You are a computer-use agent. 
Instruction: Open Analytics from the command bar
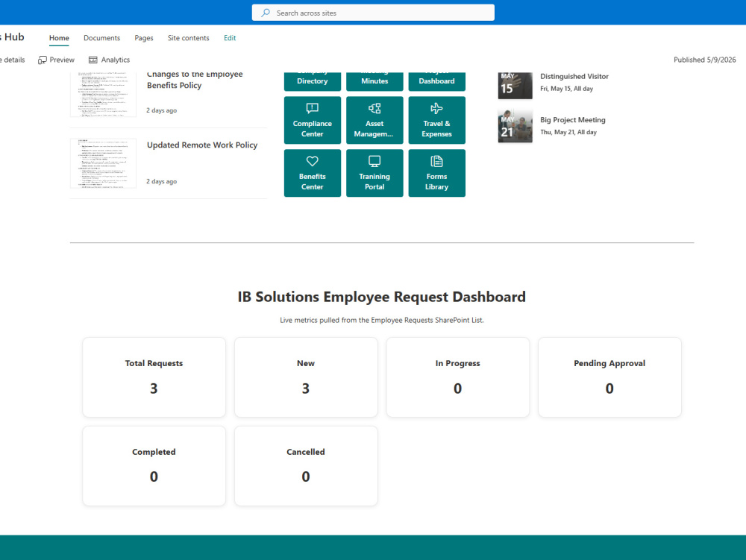click(x=109, y=60)
